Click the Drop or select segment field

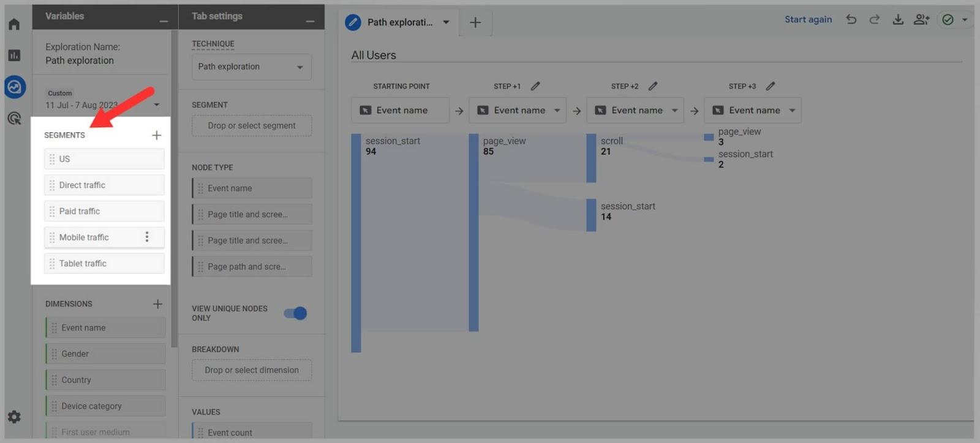(252, 125)
